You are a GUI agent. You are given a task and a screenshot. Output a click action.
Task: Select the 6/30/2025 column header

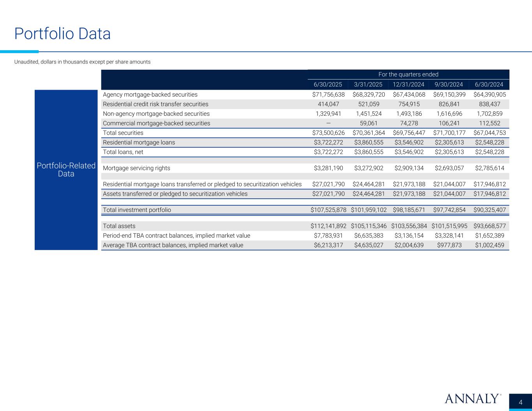328,85
